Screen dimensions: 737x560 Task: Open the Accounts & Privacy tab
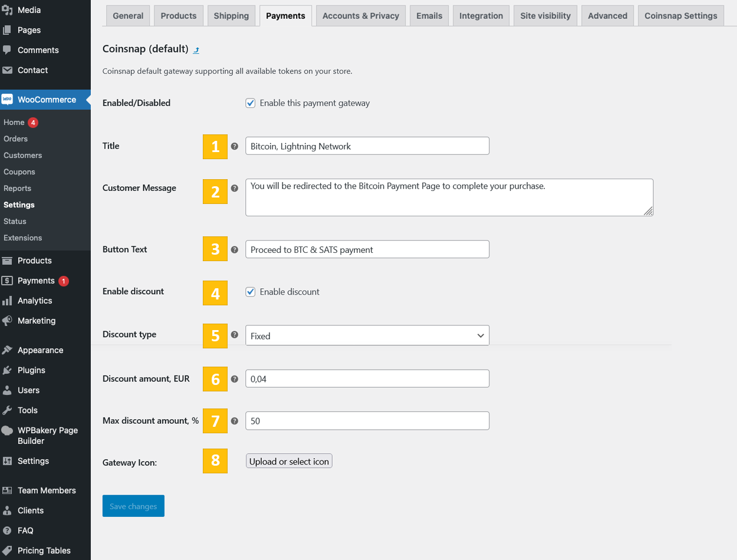(361, 16)
